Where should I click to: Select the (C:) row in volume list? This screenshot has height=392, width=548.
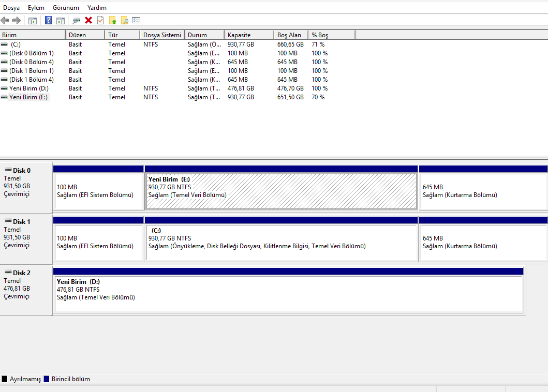[16, 44]
